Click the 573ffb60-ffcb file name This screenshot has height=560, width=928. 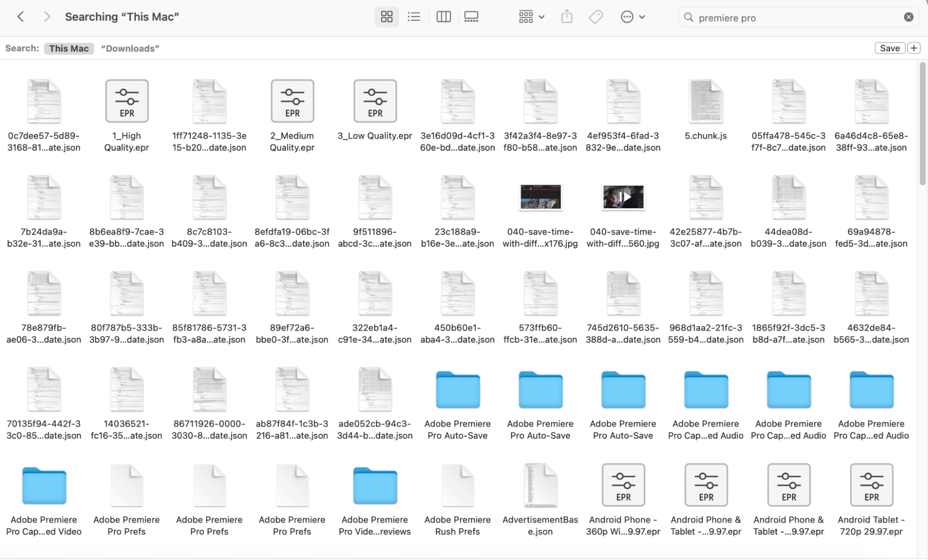point(540,334)
